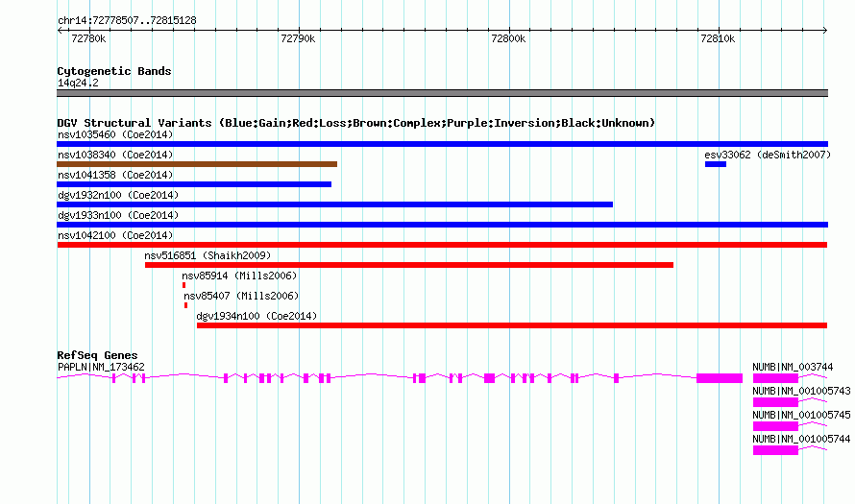Click the nsv516851 (Shaikh2009) label
This screenshot has width=855, height=504.
pos(208,255)
